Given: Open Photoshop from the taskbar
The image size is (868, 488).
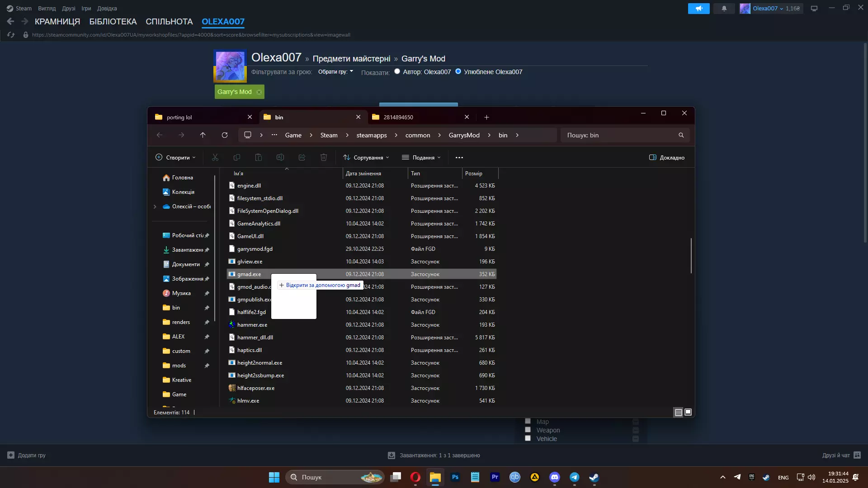Looking at the screenshot, I should pyautogui.click(x=455, y=477).
